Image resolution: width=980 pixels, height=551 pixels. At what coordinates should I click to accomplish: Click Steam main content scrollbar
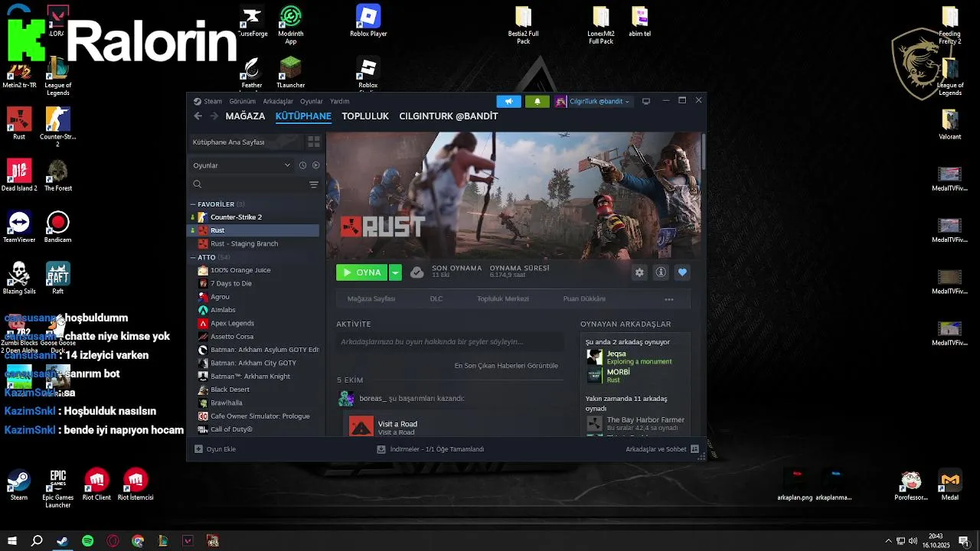703,152
